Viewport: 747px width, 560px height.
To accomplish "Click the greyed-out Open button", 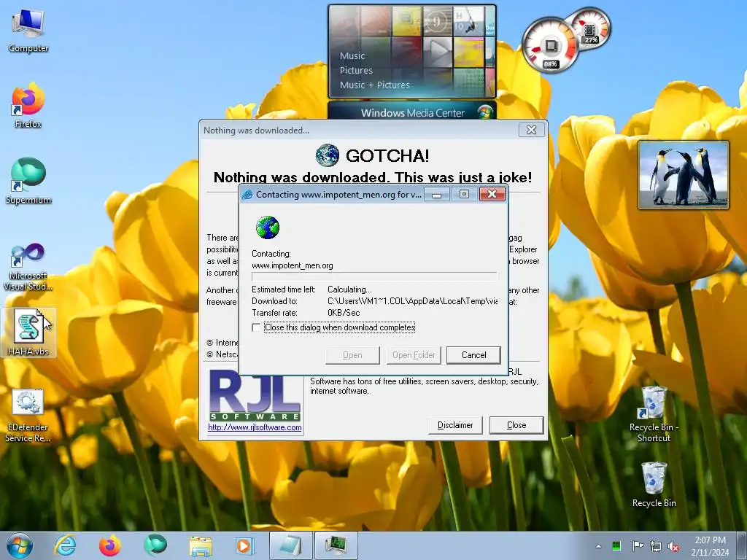I will (352, 355).
